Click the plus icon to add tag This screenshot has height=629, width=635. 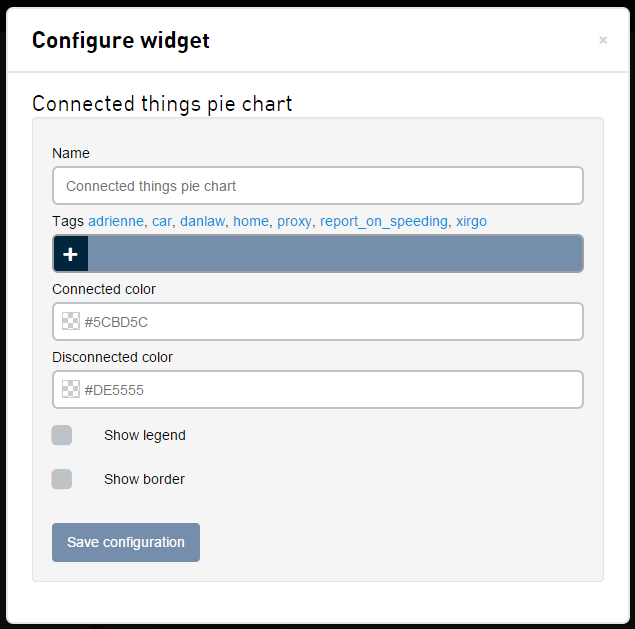70,254
